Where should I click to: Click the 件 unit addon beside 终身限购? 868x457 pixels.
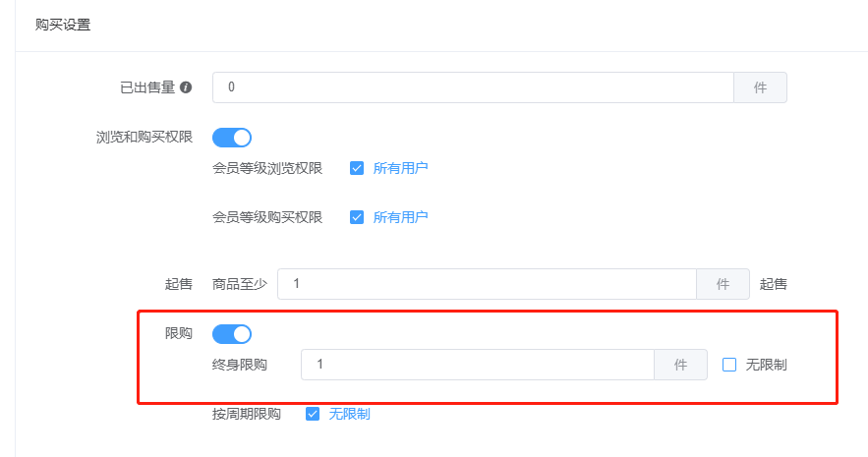(x=681, y=365)
